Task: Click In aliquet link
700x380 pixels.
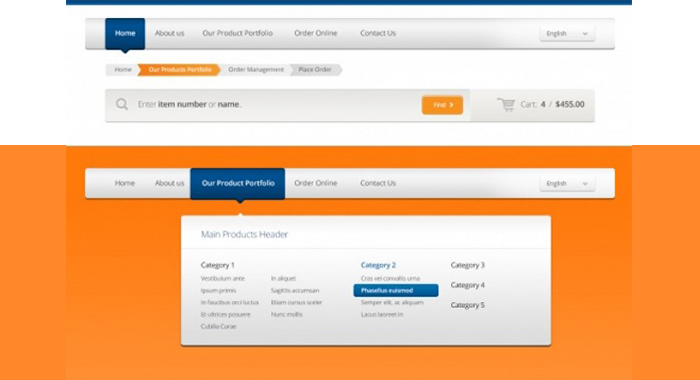Action: click(x=283, y=278)
